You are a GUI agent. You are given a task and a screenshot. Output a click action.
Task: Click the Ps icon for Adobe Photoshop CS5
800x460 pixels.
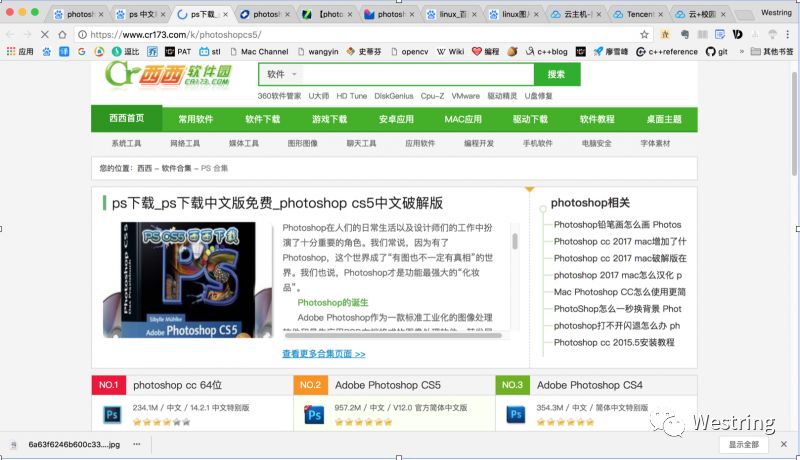[314, 415]
